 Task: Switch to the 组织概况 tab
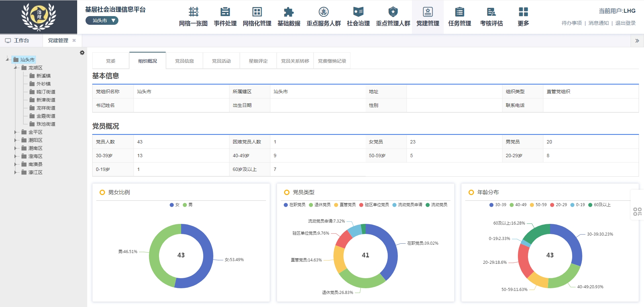[148, 61]
